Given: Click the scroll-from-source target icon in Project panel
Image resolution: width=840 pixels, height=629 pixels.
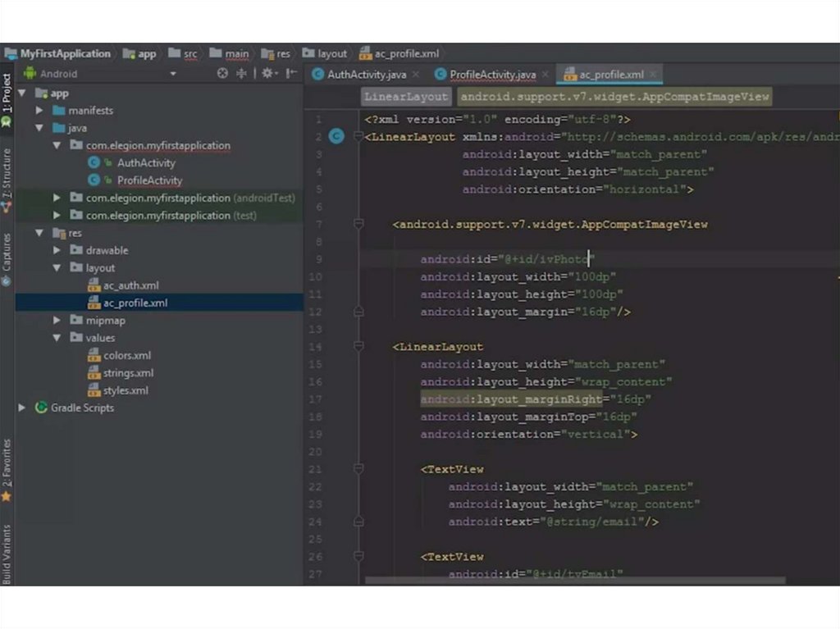Looking at the screenshot, I should pos(222,74).
